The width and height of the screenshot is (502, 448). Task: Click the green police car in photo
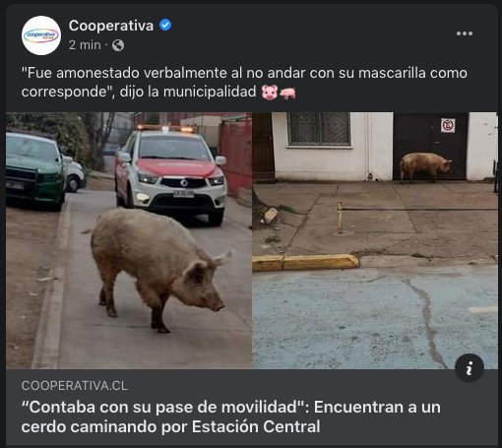[x=35, y=170]
